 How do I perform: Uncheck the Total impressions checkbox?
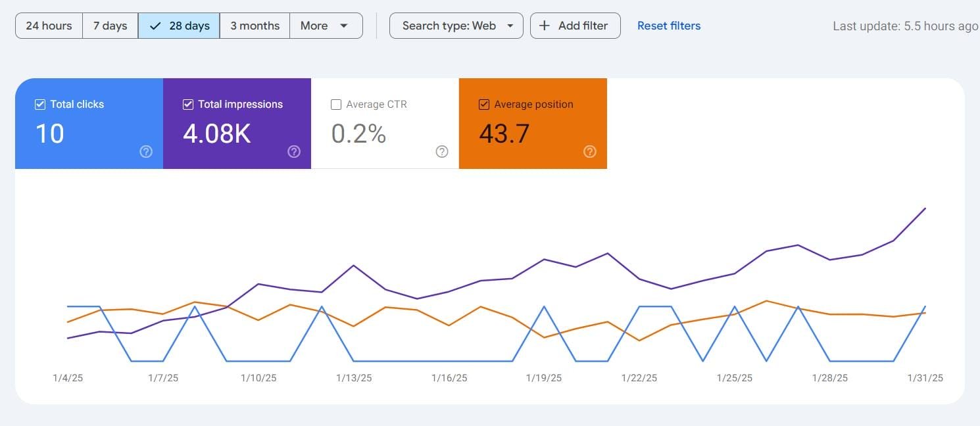(188, 105)
